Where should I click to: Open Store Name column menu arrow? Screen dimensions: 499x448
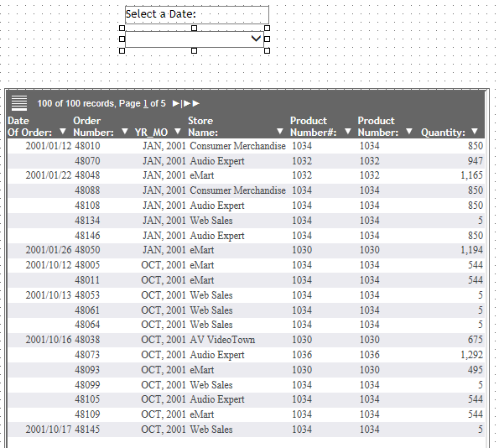pyautogui.click(x=280, y=131)
